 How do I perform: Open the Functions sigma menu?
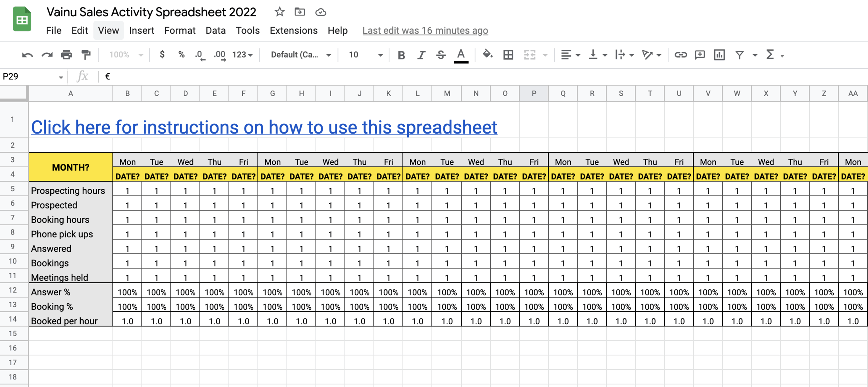(x=774, y=55)
